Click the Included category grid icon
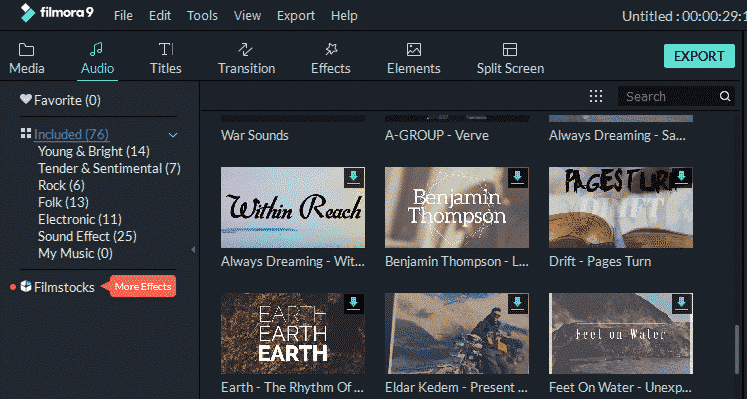 click(26, 133)
